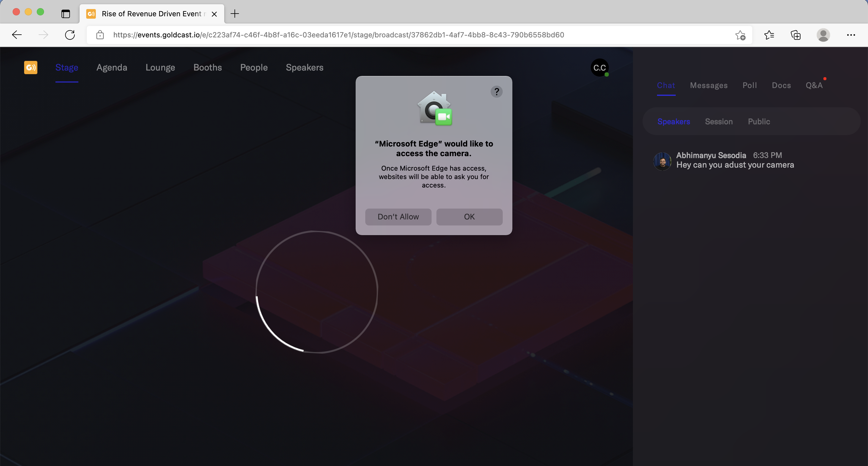
Task: Click the Abhimanyu Sesodia name in chat
Action: 711,155
